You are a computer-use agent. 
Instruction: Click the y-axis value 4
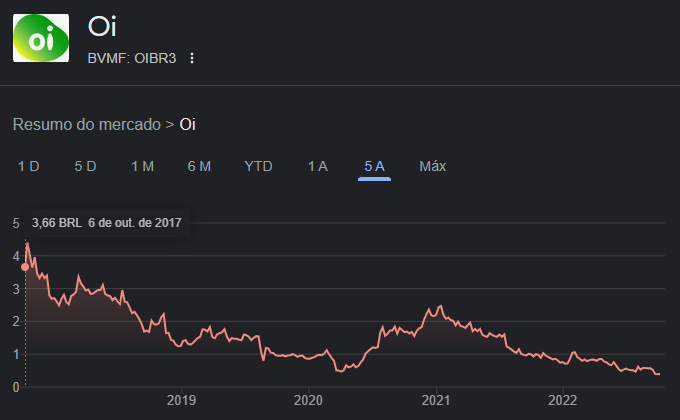pyautogui.click(x=16, y=256)
